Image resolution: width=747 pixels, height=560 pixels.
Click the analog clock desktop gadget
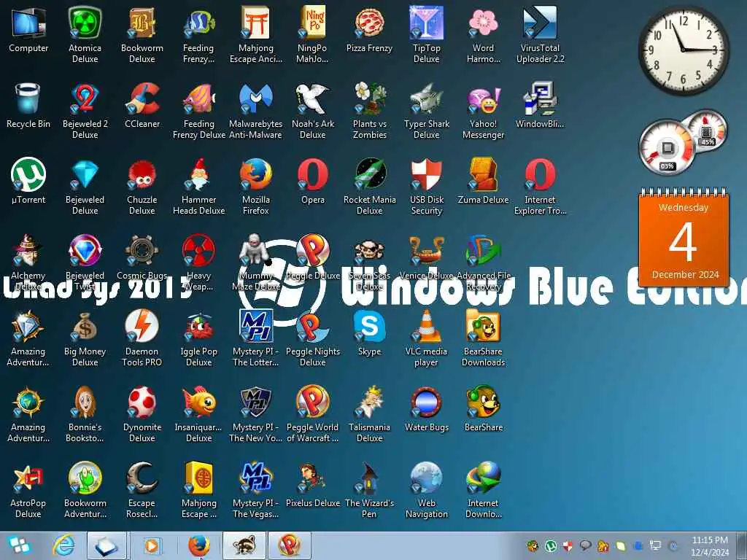[x=684, y=50]
